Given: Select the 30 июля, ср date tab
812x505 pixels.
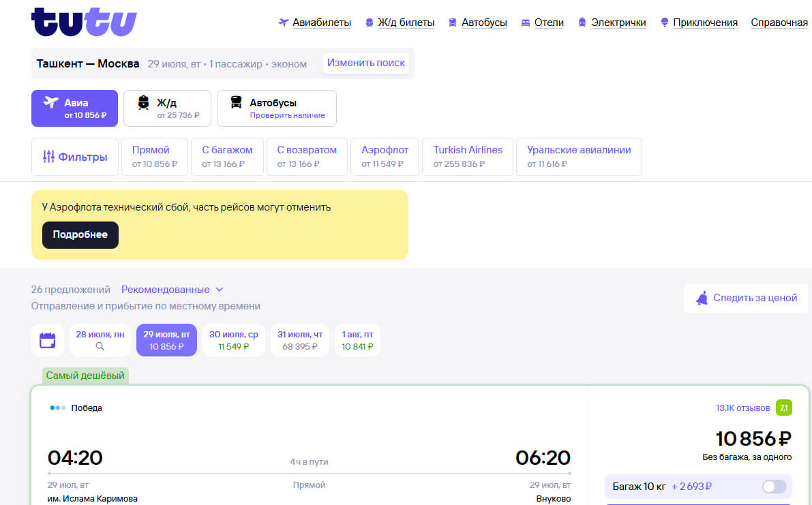Looking at the screenshot, I should [x=233, y=340].
